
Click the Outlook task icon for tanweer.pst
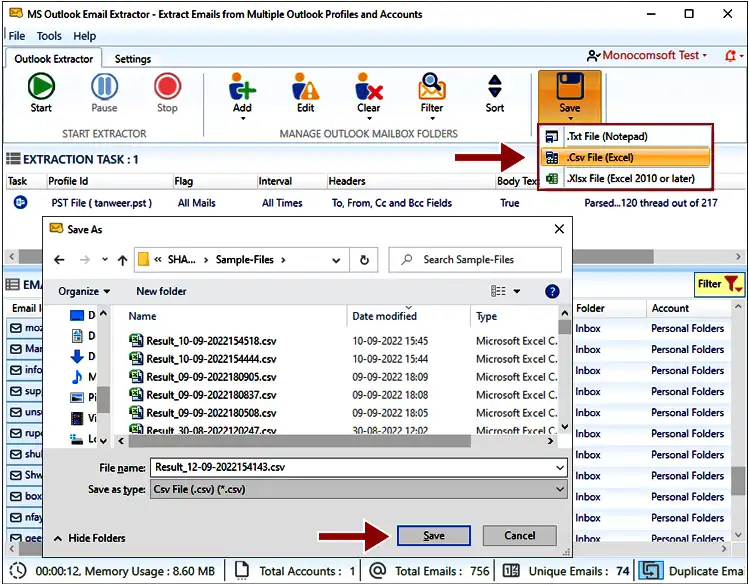[x=21, y=202]
